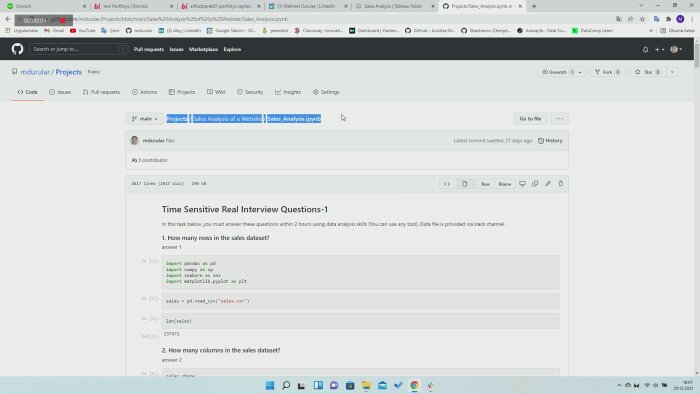Image resolution: width=700 pixels, height=394 pixels.
Task: Open the Gmail bookmark
Action: 54,31
